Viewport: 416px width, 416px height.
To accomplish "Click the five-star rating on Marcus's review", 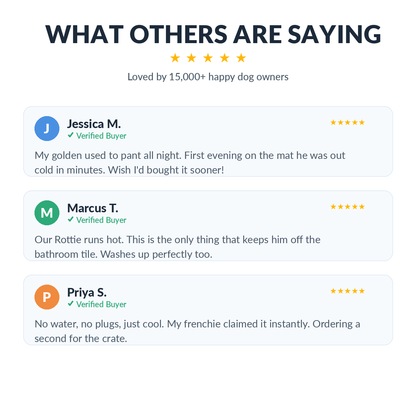I will click(x=347, y=207).
